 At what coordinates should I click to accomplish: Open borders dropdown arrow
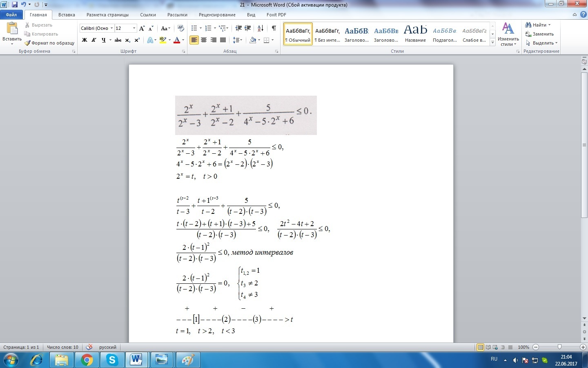point(272,40)
